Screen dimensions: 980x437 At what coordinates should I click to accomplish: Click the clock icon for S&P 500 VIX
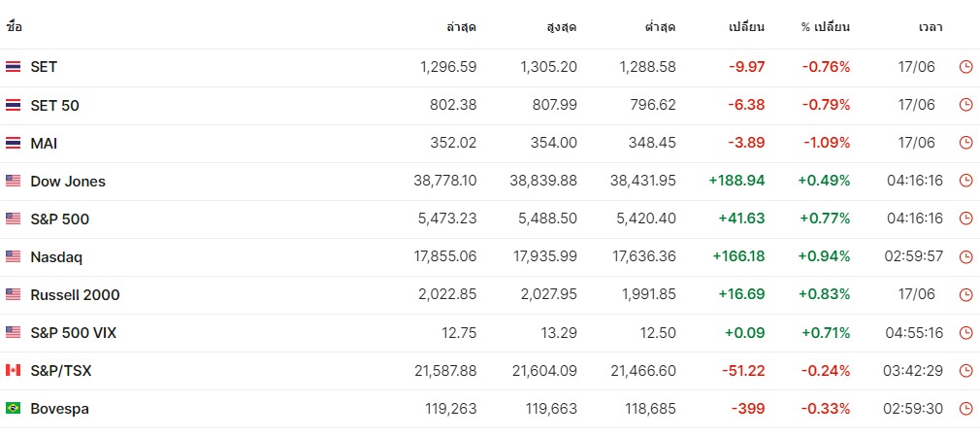click(965, 332)
